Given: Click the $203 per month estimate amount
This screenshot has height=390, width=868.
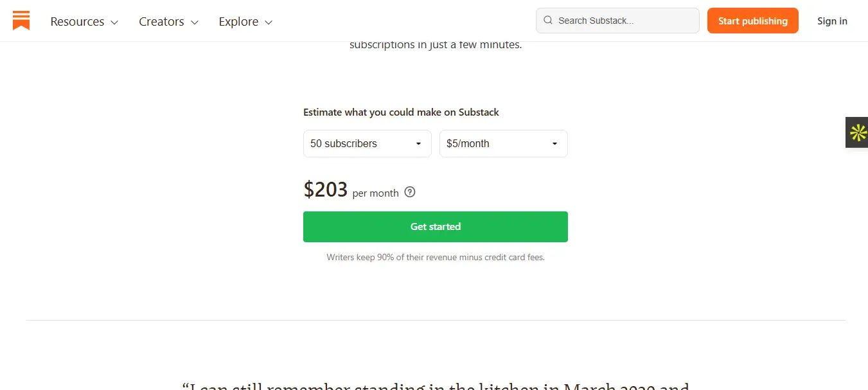Looking at the screenshot, I should (x=326, y=190).
